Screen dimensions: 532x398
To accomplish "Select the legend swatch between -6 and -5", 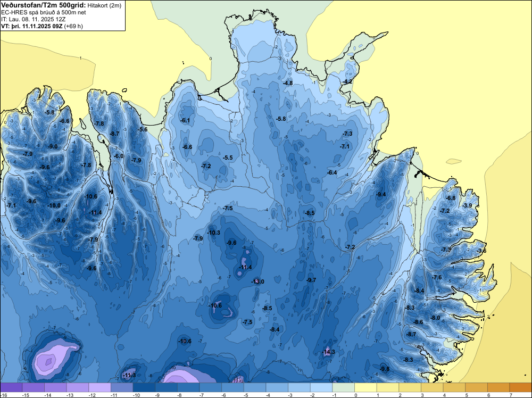I will point(233,387).
